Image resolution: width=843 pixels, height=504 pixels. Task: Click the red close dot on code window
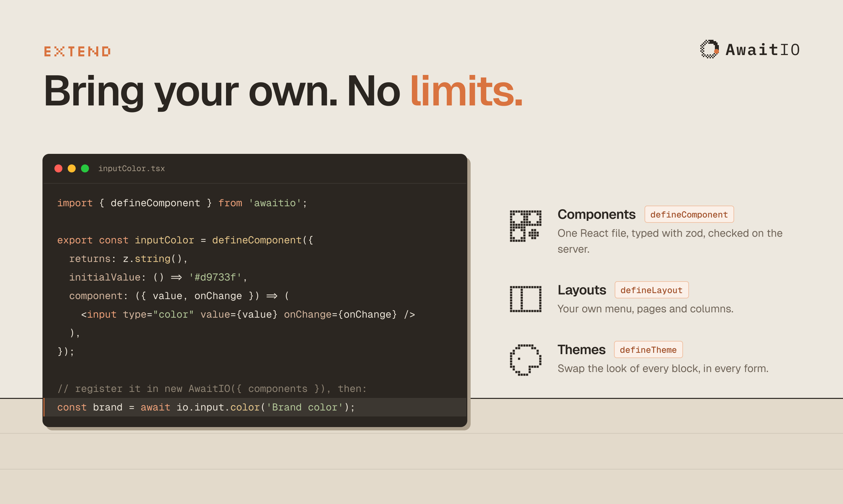tap(58, 168)
